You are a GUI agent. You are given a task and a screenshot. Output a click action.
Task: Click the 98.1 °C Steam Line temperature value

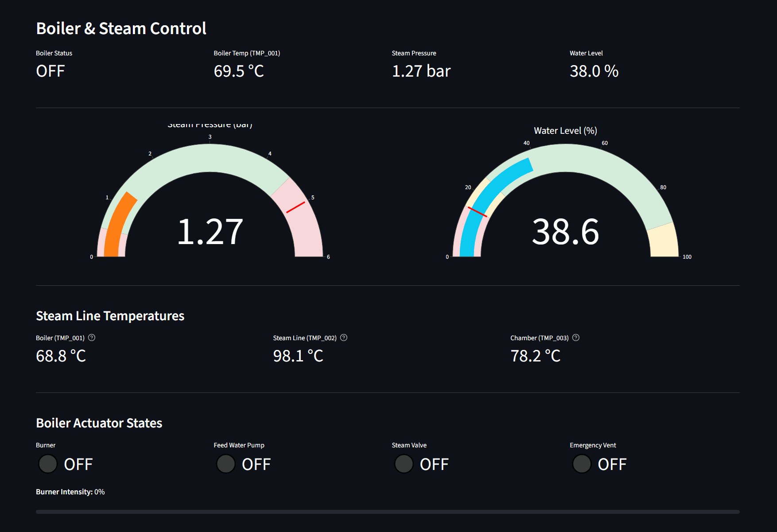pyautogui.click(x=298, y=356)
